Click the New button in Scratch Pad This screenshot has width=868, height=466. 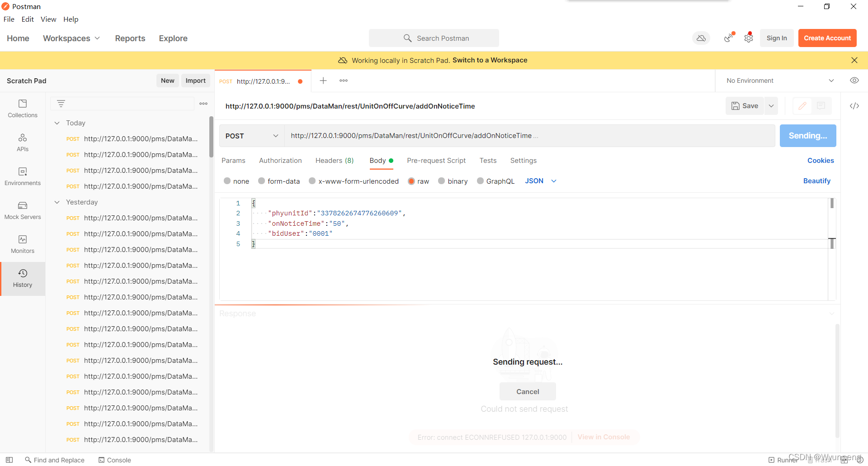click(167, 81)
